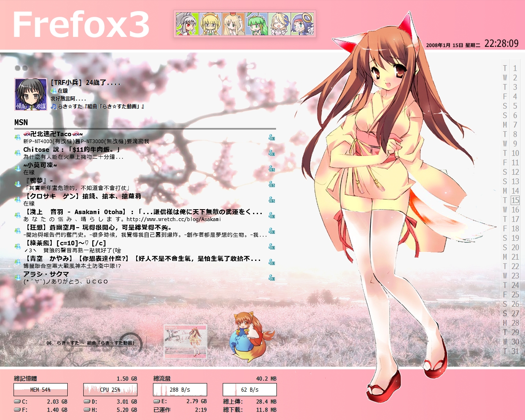Launch the blue-haired halo character dock icon
Viewport: 525px width, 420px height.
[x=302, y=24]
